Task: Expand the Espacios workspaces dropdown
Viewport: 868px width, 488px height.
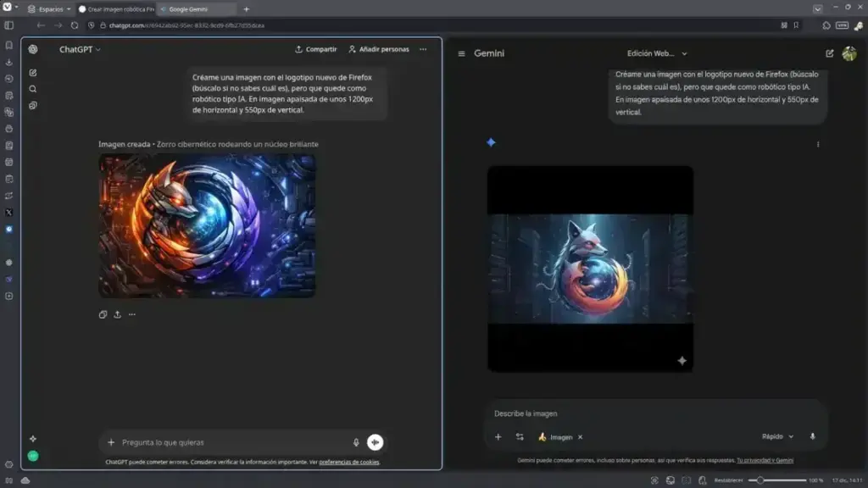Action: (49, 9)
